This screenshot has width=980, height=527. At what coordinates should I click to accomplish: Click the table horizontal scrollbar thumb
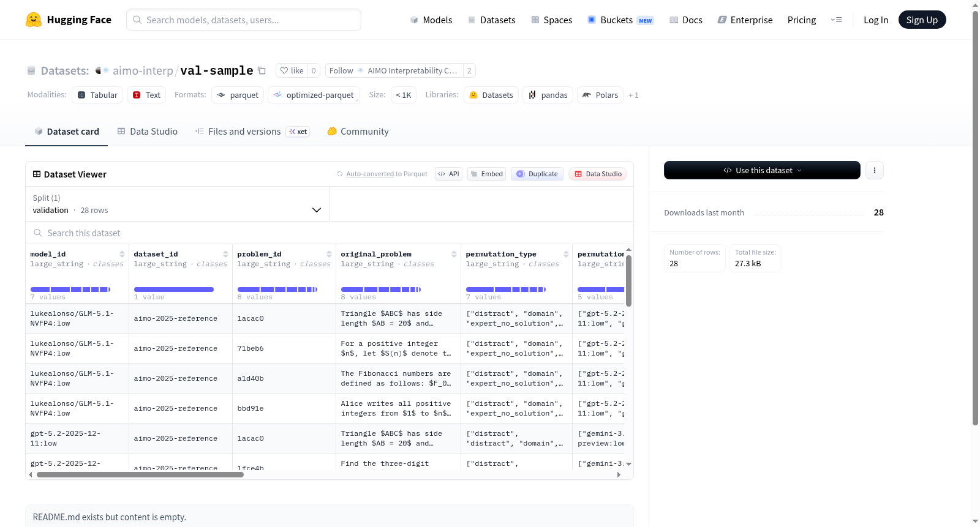(x=140, y=474)
